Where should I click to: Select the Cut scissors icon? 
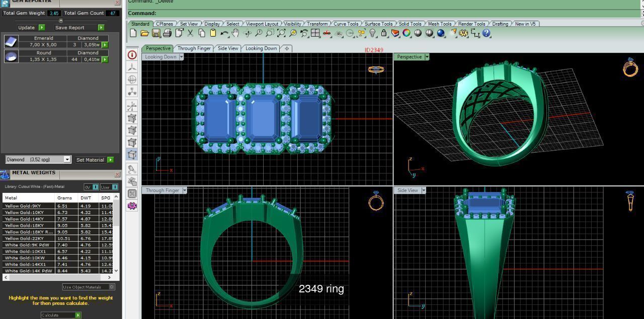pos(190,33)
